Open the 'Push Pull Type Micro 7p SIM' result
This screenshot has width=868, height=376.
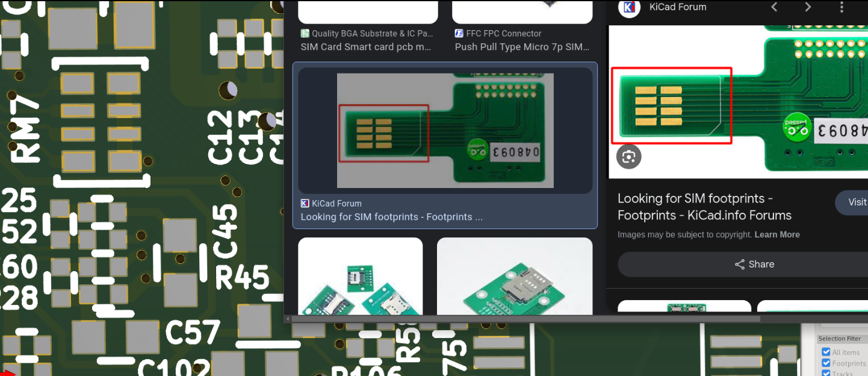(521, 47)
